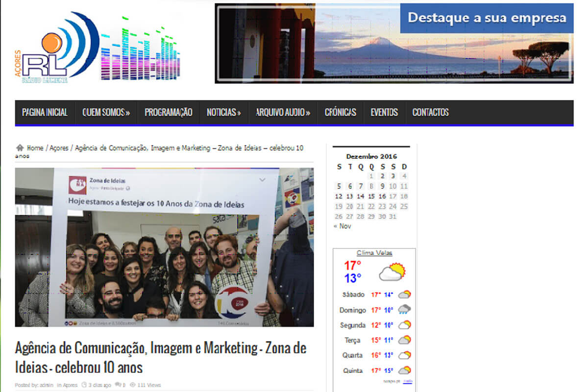The height and width of the screenshot is (392, 588).
Task: Click the current weather cloud-sun icon
Action: click(x=392, y=272)
